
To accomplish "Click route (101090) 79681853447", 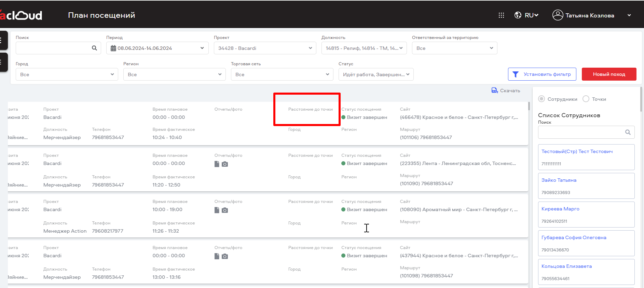I will click(x=426, y=183).
